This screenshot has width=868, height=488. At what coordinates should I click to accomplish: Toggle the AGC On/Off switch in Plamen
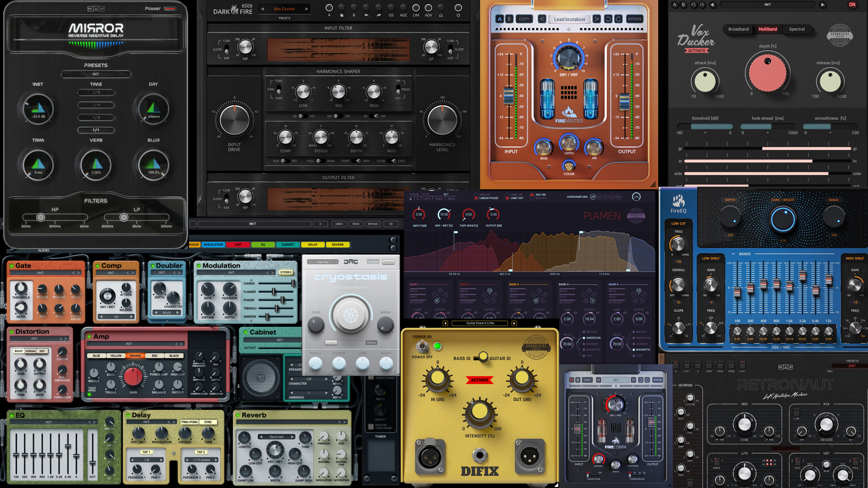point(532,197)
